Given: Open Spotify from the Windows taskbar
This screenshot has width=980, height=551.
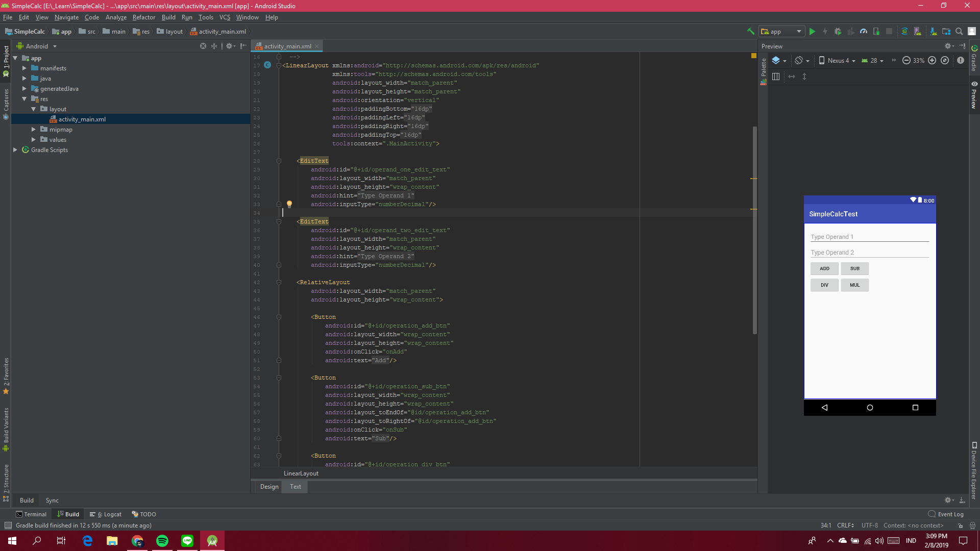Looking at the screenshot, I should pos(162,540).
